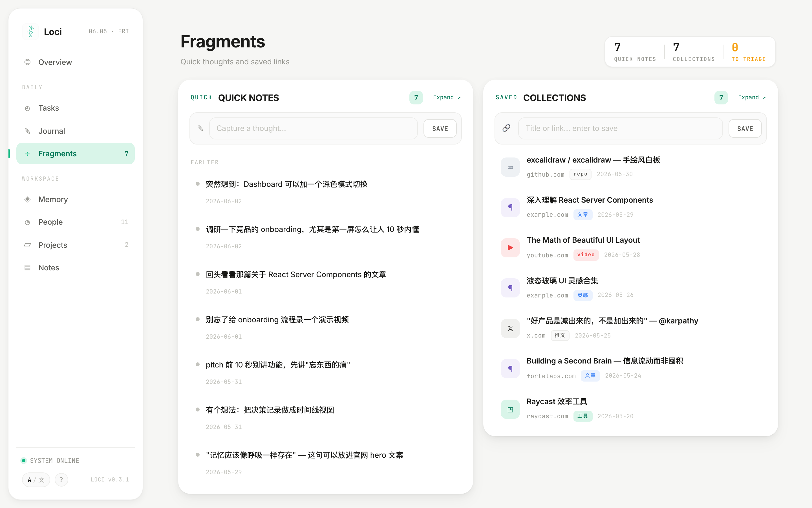The height and width of the screenshot is (508, 812).
Task: Open 液态玻璃 UI 灵感合集 link
Action: 562,281
